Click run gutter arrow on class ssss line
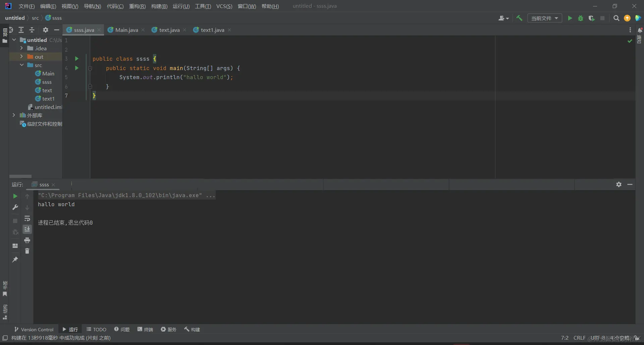 [76, 59]
